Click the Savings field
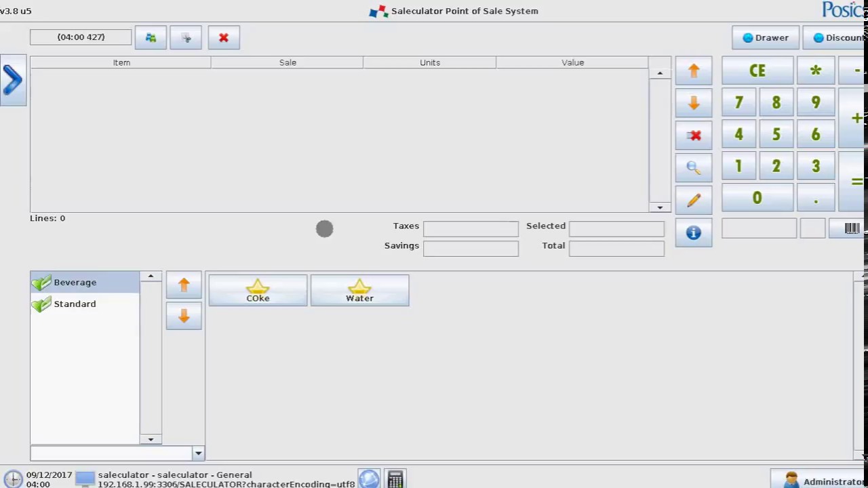 471,249
